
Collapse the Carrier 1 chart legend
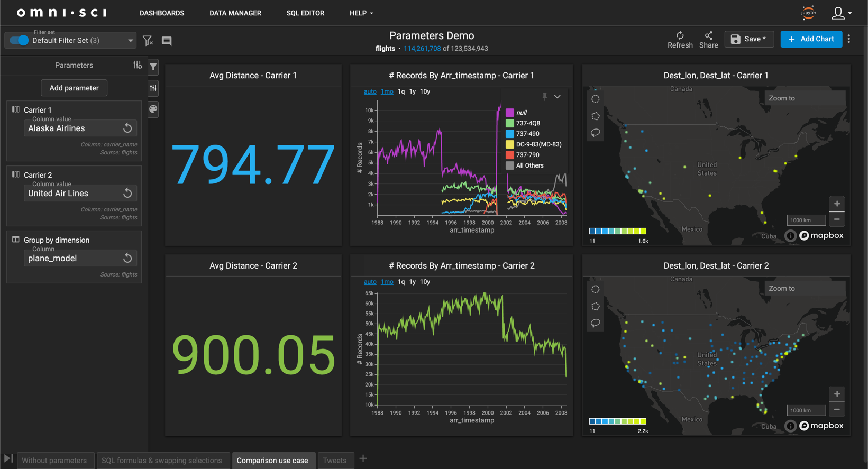(x=558, y=96)
